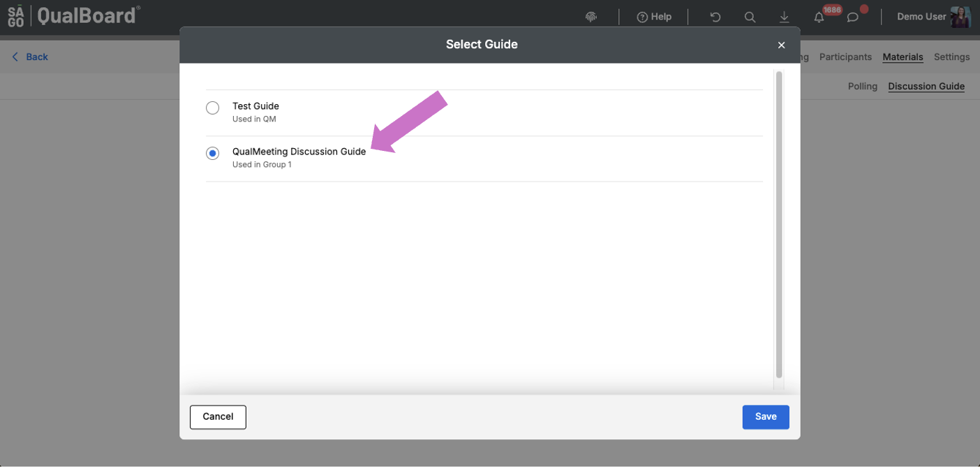Screen dimensions: 980x468
Task: Open the search magnifier icon
Action: (x=750, y=17)
